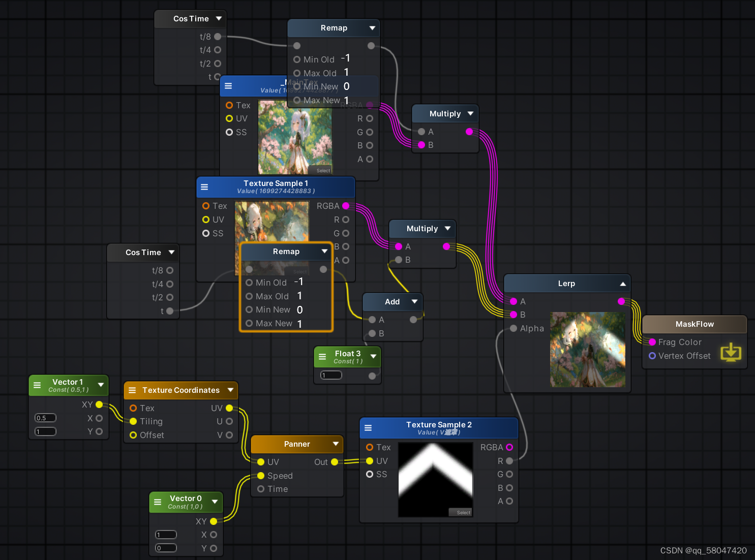Click the R output port of Texture Sample 2
The height and width of the screenshot is (560, 755).
(509, 461)
